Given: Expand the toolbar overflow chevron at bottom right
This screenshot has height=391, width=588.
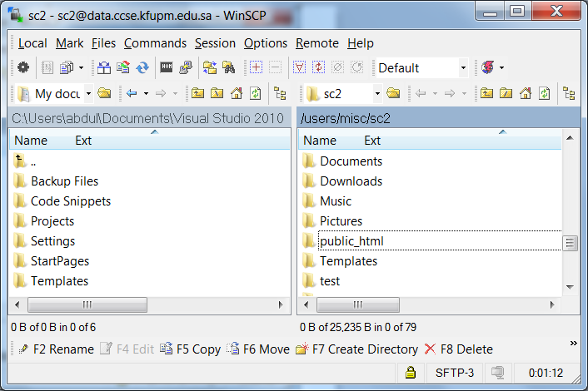Looking at the screenshot, I should [573, 343].
